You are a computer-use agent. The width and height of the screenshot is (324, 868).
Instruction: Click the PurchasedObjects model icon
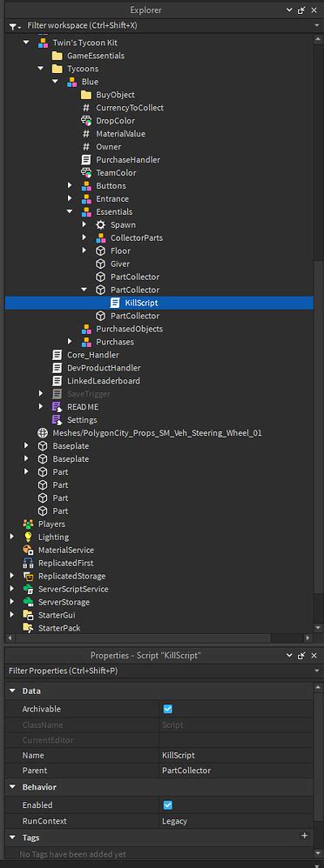click(85, 329)
